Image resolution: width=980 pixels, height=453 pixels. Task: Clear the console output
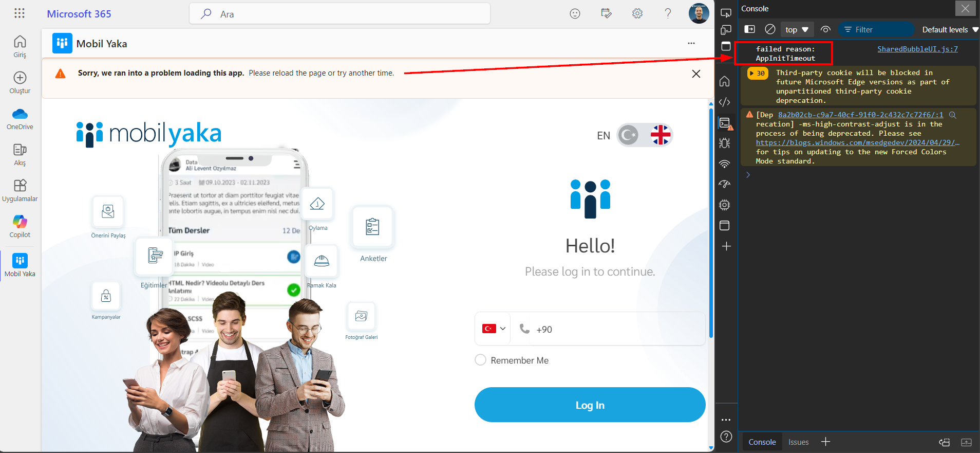point(770,29)
